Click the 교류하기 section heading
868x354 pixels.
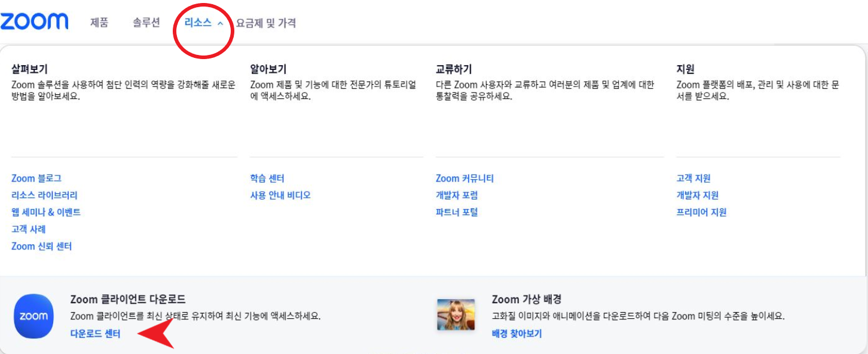pos(454,69)
